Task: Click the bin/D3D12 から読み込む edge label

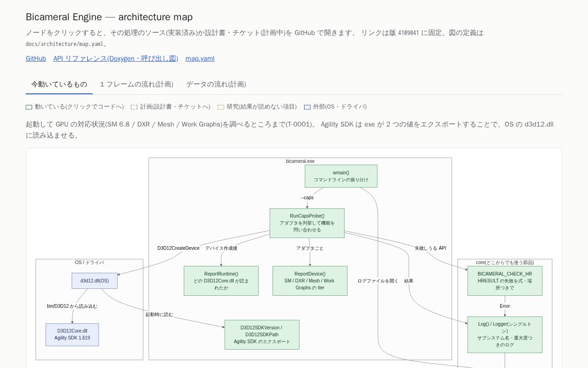Action: point(72,306)
